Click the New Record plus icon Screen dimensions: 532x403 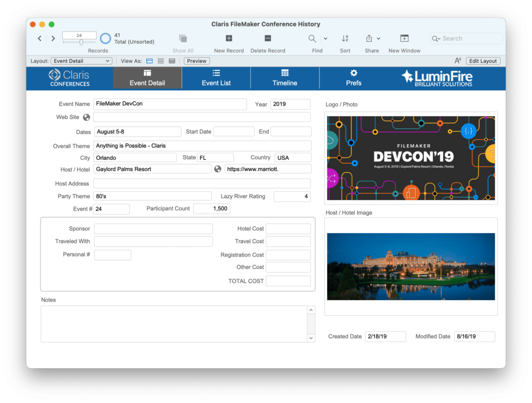tap(229, 38)
